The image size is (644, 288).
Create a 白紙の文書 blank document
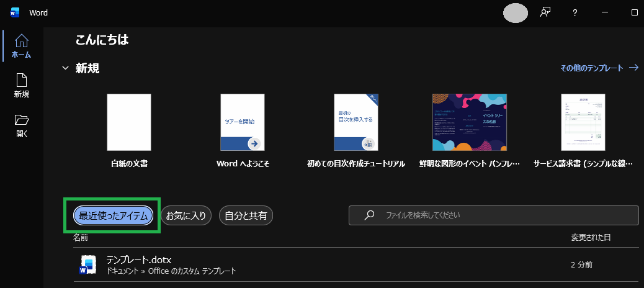(x=129, y=130)
